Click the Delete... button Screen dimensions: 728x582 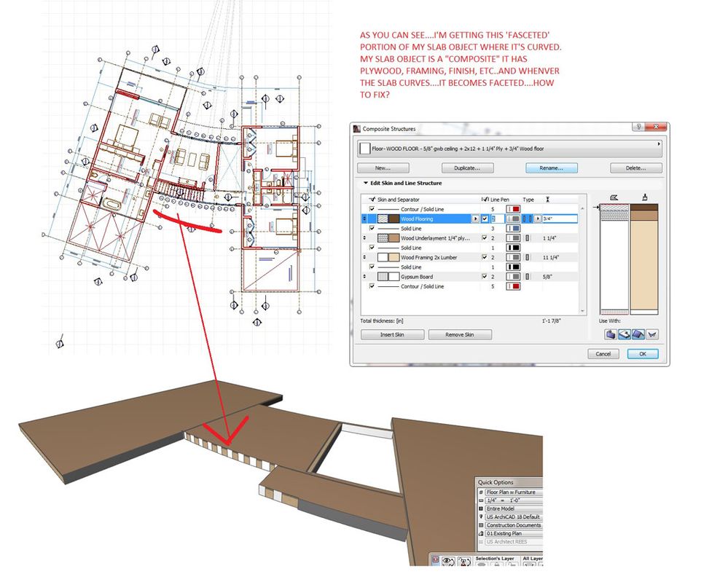(636, 168)
